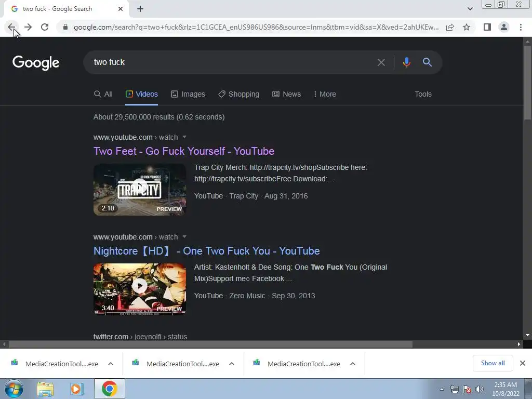View site information via the lock icon
The height and width of the screenshot is (399, 532).
[65, 27]
